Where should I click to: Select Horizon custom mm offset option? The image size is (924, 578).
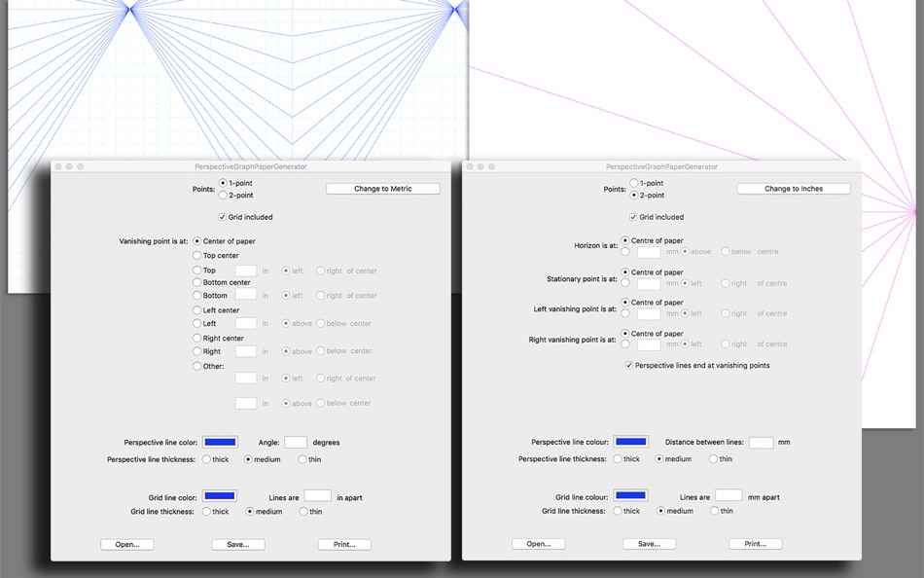point(625,252)
